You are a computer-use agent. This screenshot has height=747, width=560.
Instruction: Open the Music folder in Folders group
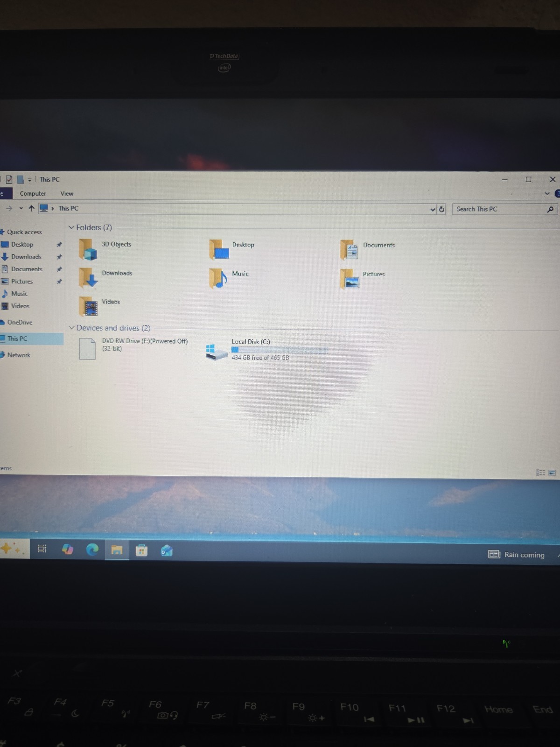coord(229,278)
